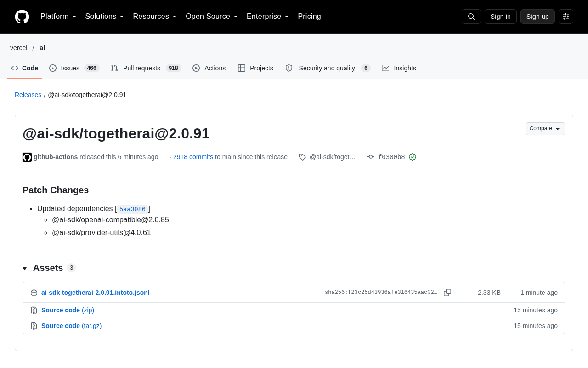
Task: Download ai-sdk-togetherai-2.0.91.intoto.jsonl
Action: coord(96,293)
